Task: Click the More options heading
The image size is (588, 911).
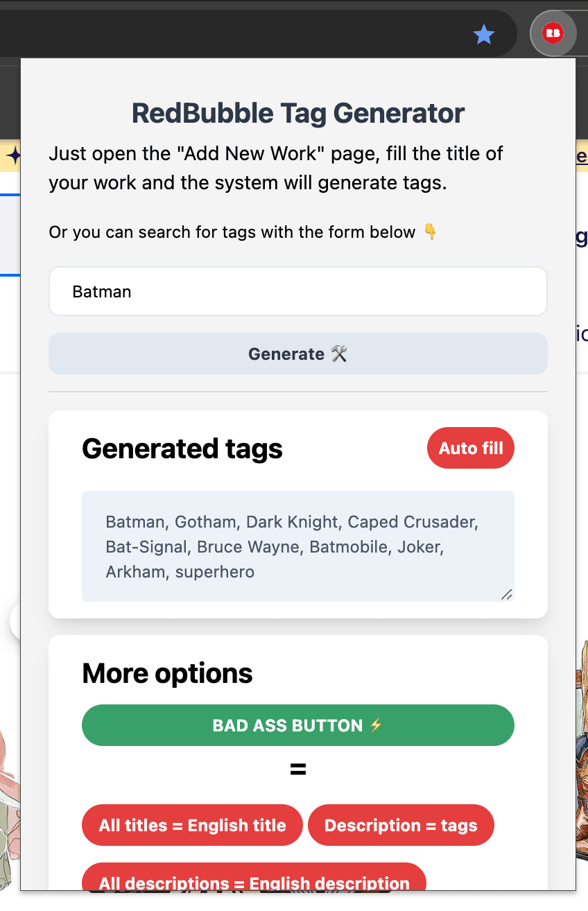Action: pyautogui.click(x=167, y=673)
